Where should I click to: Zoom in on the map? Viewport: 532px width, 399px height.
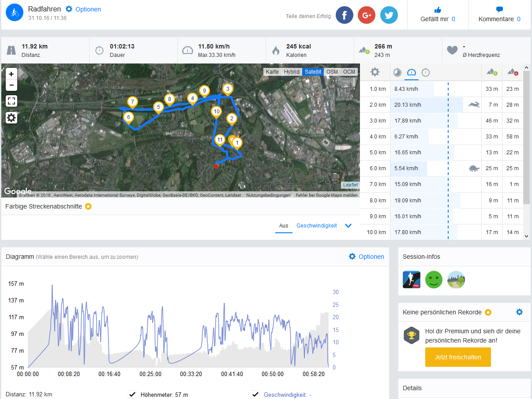[11, 74]
